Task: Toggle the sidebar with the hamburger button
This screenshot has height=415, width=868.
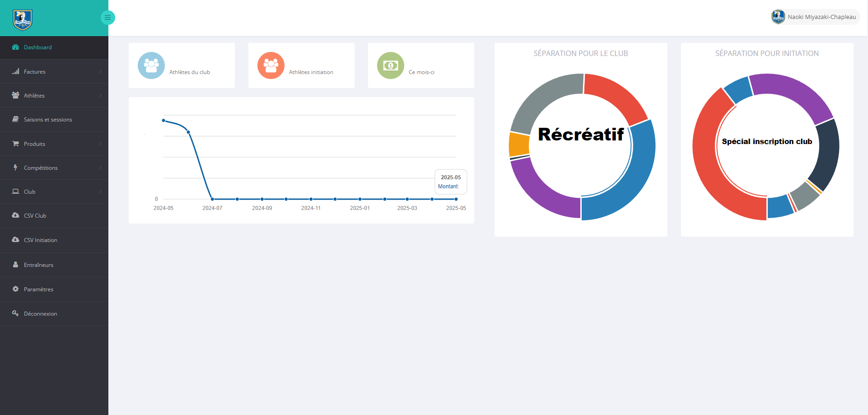Action: click(x=107, y=18)
